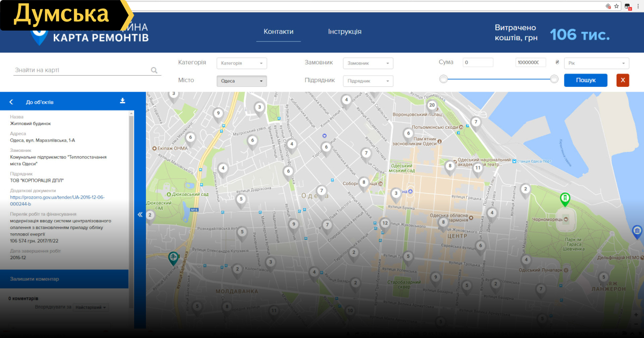Click the cluster marker numbered 12

(x=384, y=223)
